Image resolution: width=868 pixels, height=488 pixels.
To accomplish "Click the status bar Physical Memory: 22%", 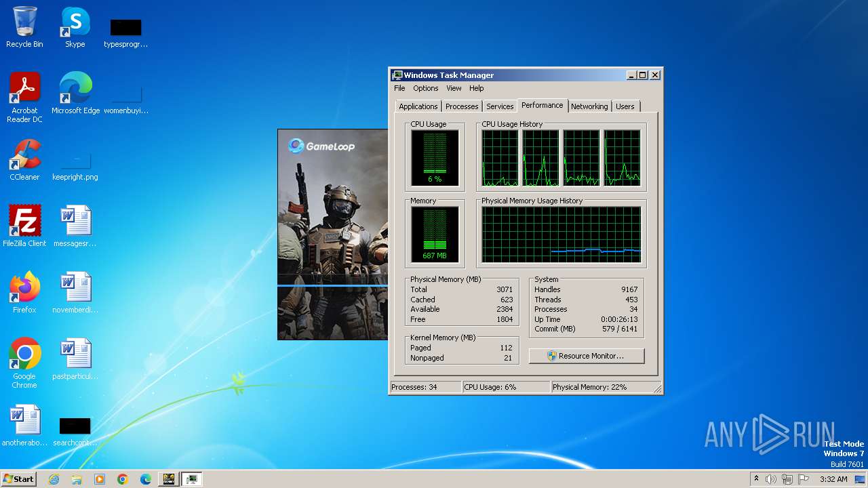I will [x=601, y=387].
